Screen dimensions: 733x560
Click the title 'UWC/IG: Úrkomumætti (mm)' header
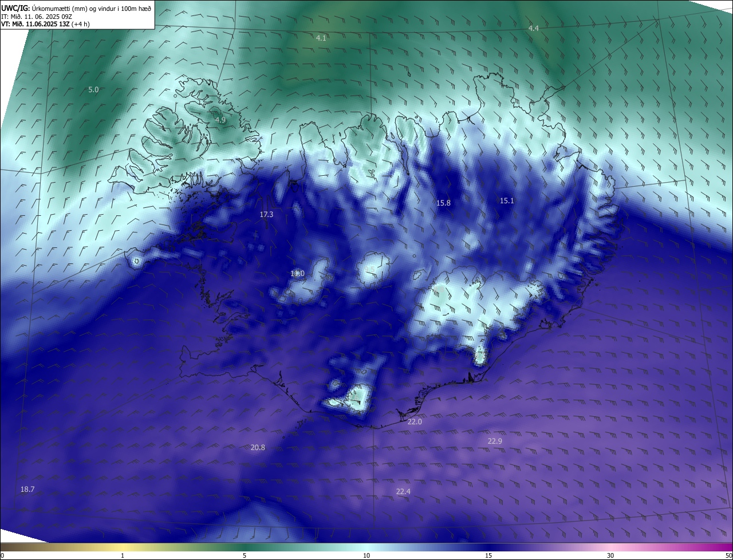click(x=77, y=8)
